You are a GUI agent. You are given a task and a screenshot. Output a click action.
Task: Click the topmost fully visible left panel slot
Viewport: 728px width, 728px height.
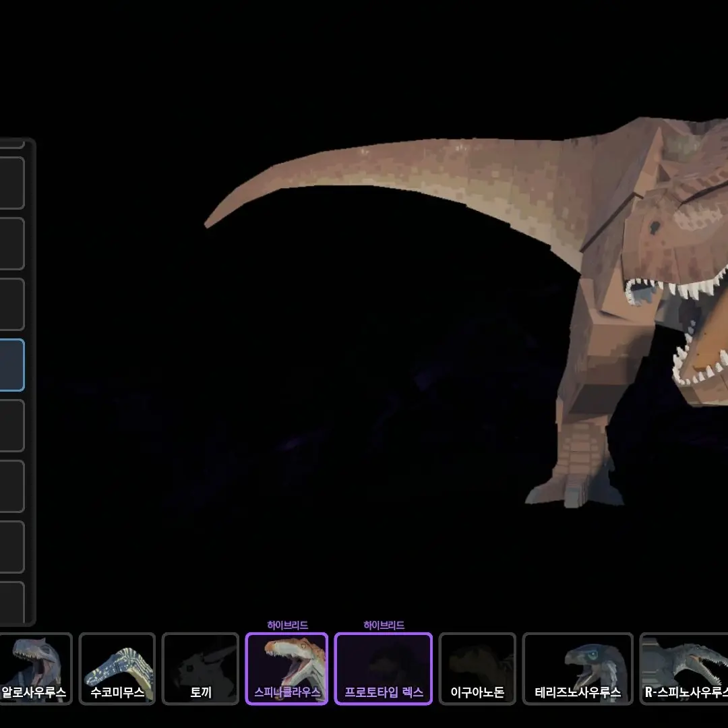pos(11,183)
